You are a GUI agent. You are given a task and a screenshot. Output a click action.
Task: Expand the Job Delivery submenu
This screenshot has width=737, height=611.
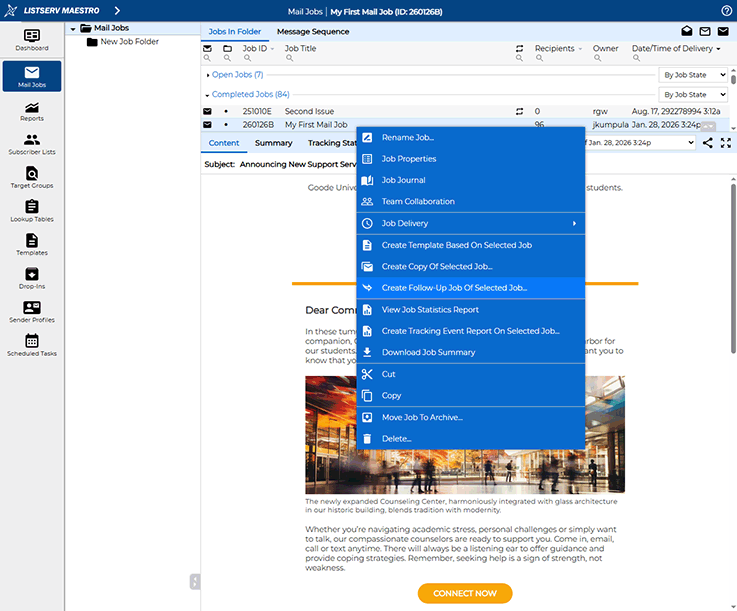470,223
